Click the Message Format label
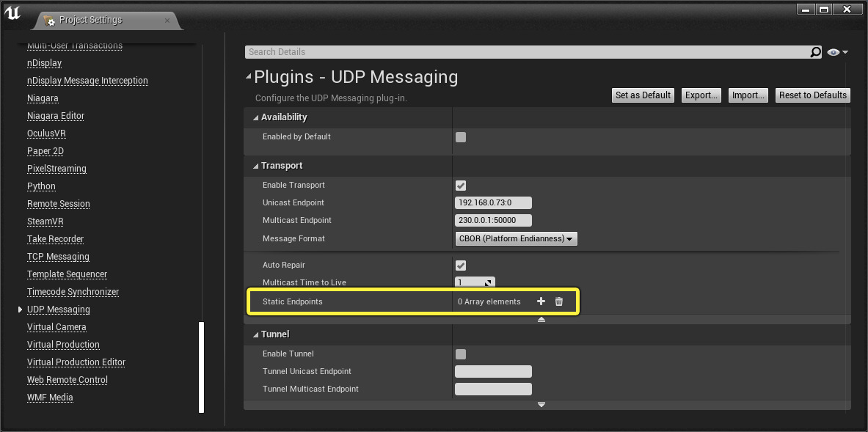 coord(293,238)
